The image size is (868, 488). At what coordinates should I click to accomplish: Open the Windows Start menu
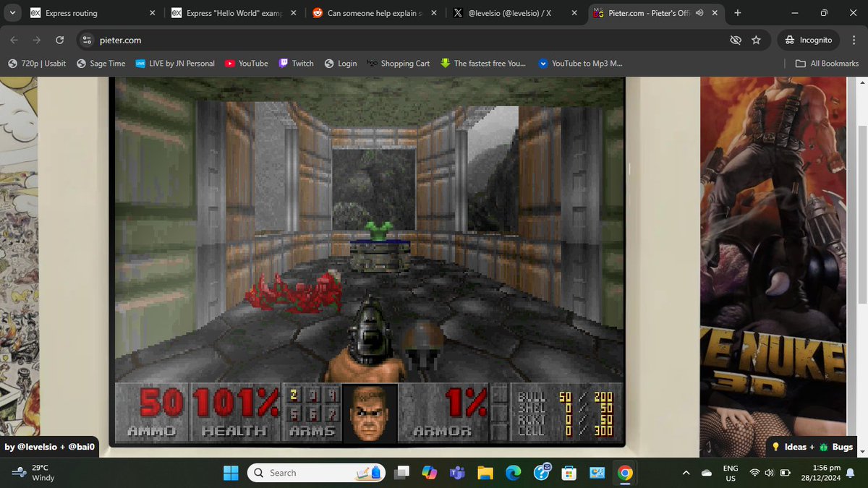[x=230, y=473]
